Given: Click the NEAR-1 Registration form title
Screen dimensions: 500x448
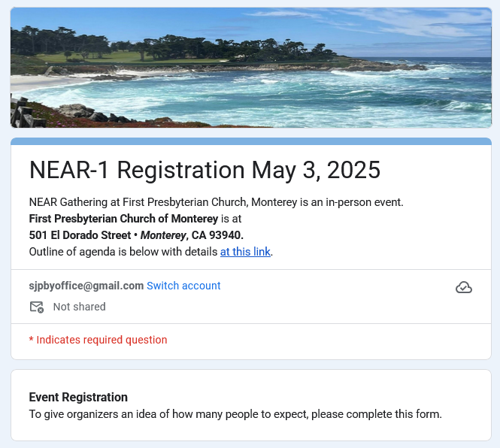Looking at the screenshot, I should pyautogui.click(x=135, y=170).
